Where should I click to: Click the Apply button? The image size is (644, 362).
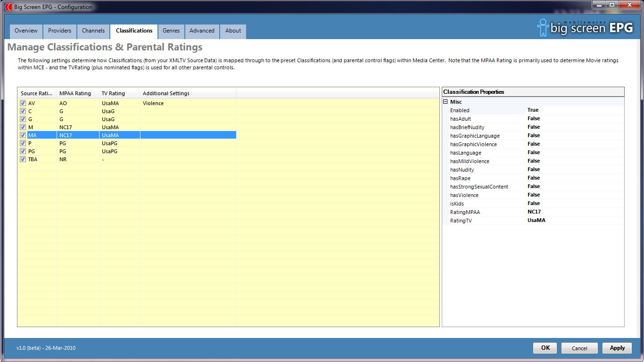pyautogui.click(x=617, y=348)
